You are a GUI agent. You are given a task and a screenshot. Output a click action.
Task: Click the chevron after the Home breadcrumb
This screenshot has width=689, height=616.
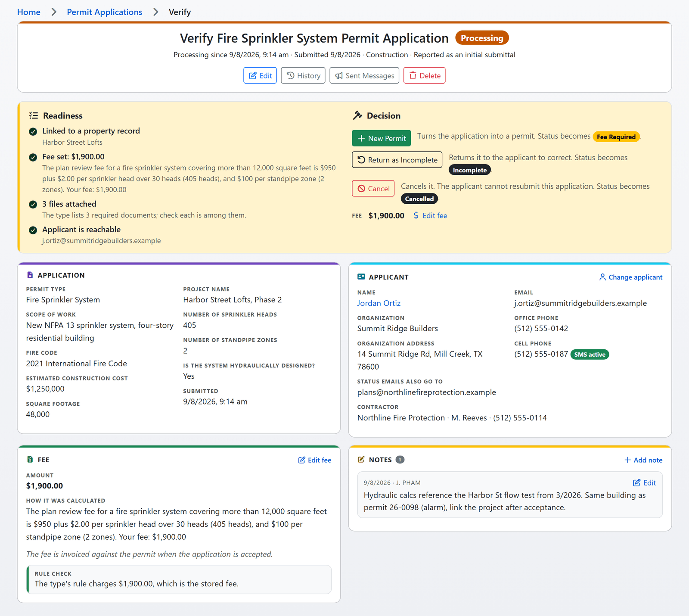(x=54, y=12)
